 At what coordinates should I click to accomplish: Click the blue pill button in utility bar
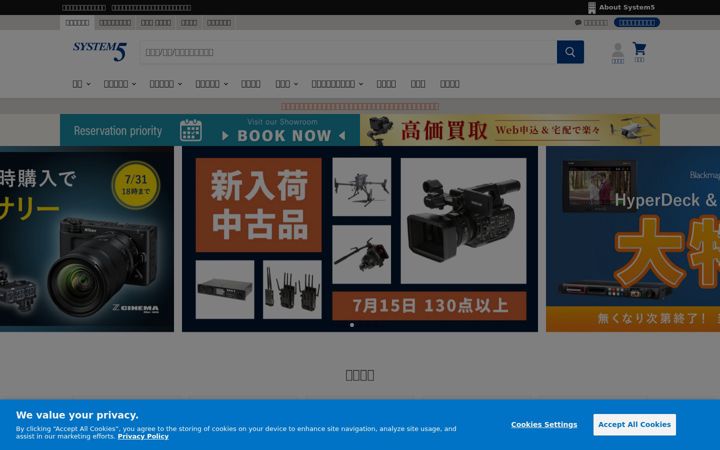click(636, 22)
